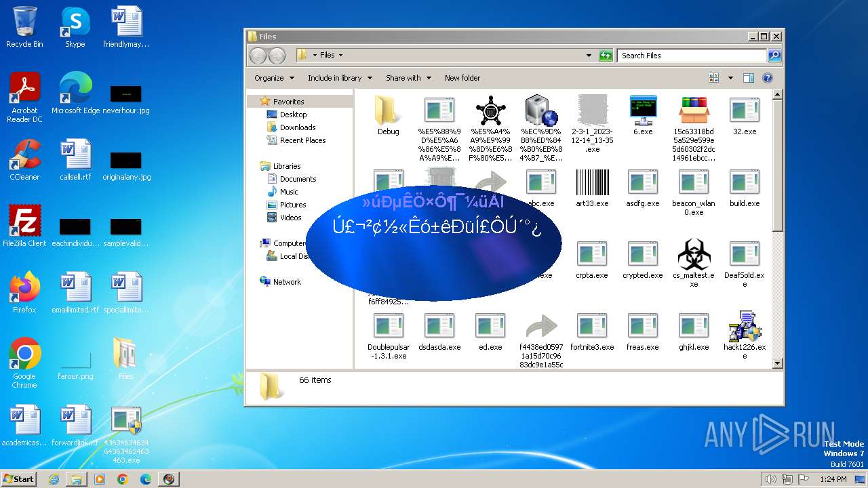Select the build.exe file
The height and width of the screenshot is (488, 868).
tap(745, 187)
